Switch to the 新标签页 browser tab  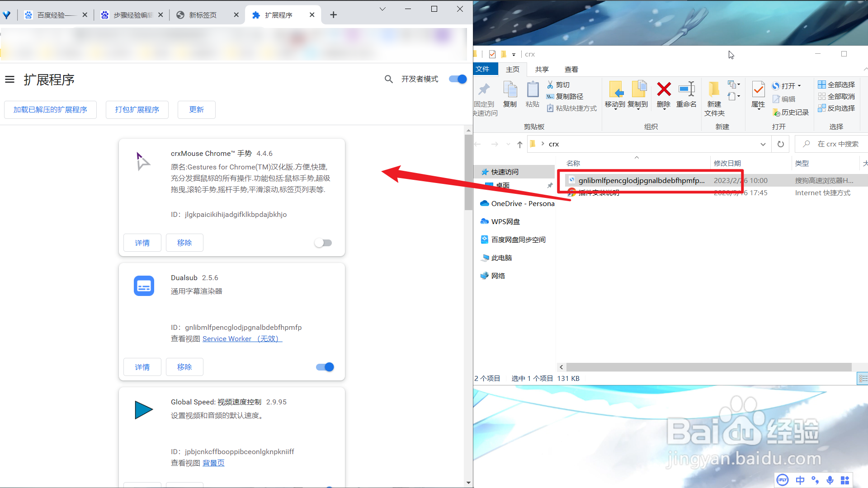(207, 15)
